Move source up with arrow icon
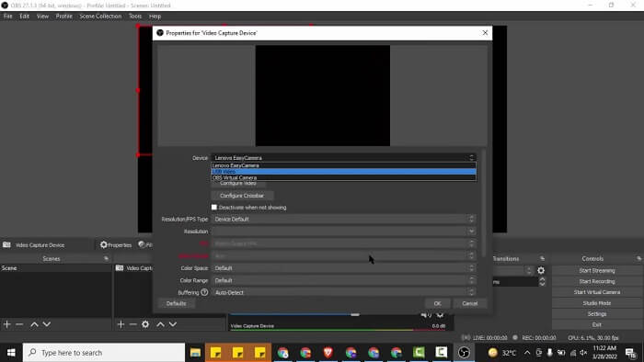 pyautogui.click(x=161, y=324)
